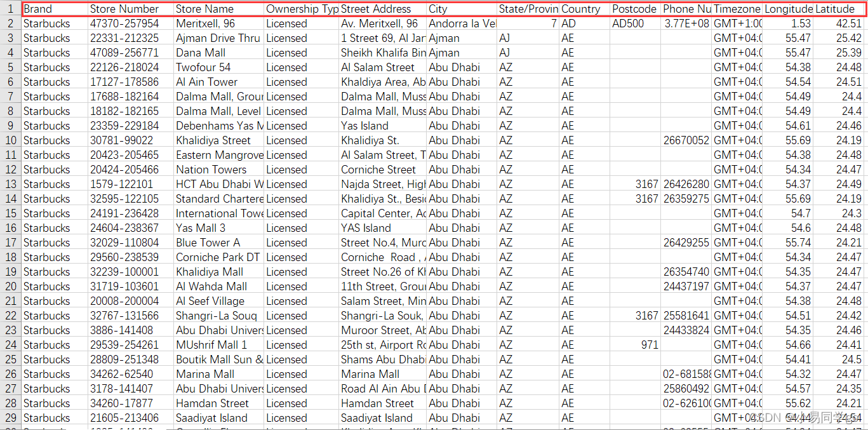
Task: Click store name 'Dana Mall'
Action: click(219, 53)
